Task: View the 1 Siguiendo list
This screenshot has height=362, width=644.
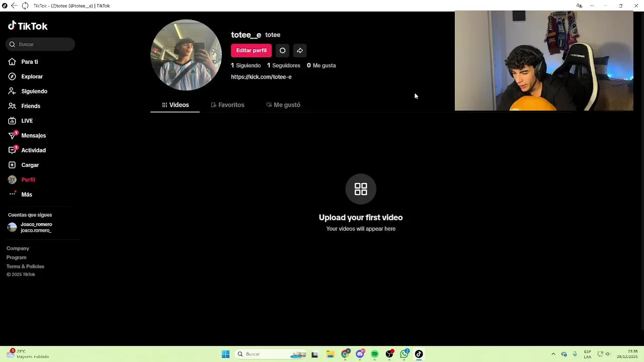Action: [246, 65]
